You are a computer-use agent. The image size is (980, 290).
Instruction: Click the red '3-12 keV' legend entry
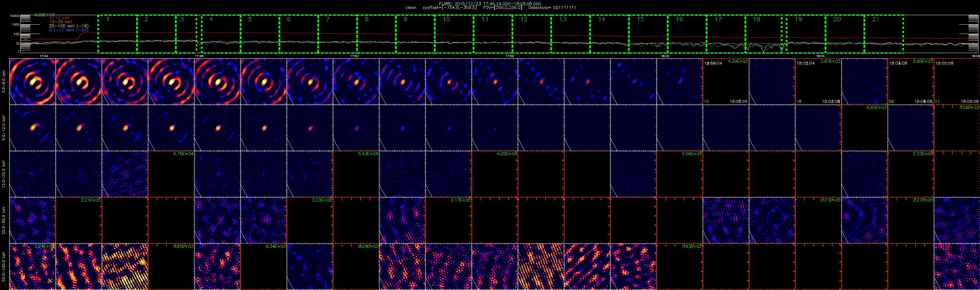click(x=59, y=18)
